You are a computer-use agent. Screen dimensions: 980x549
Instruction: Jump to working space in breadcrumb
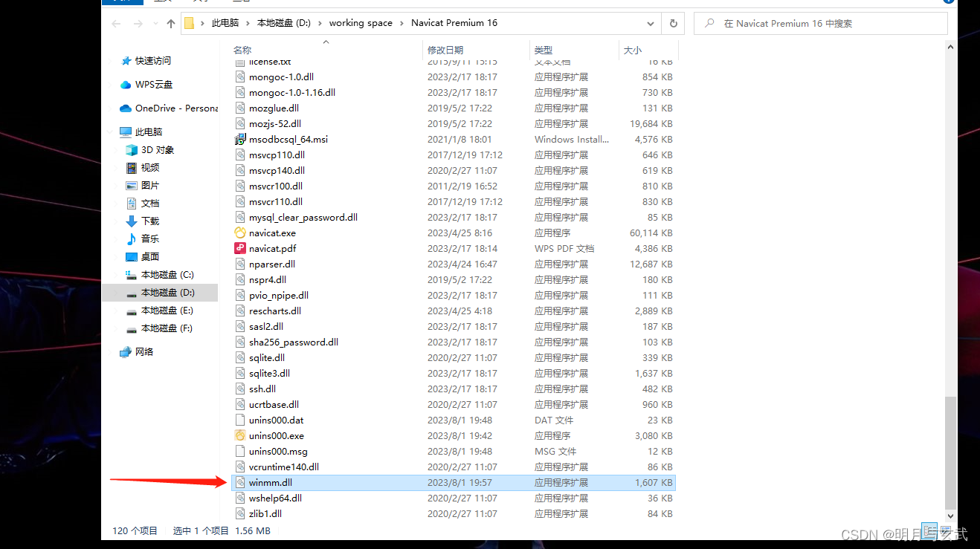pos(361,23)
